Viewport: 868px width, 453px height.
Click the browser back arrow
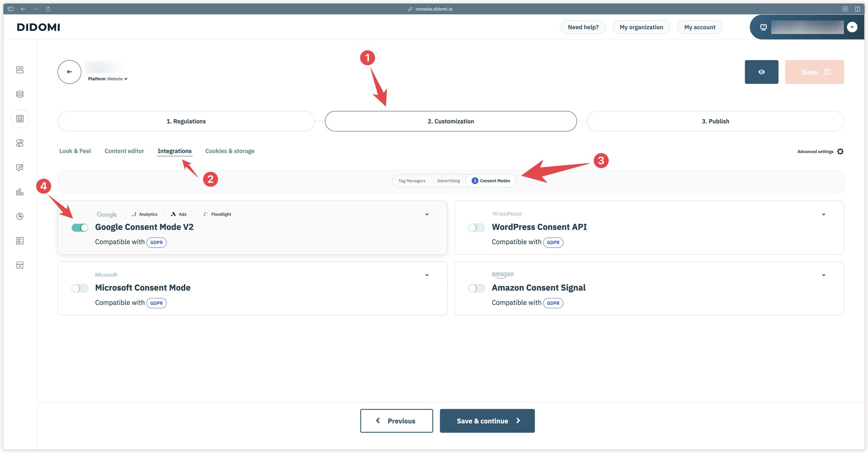tap(23, 9)
